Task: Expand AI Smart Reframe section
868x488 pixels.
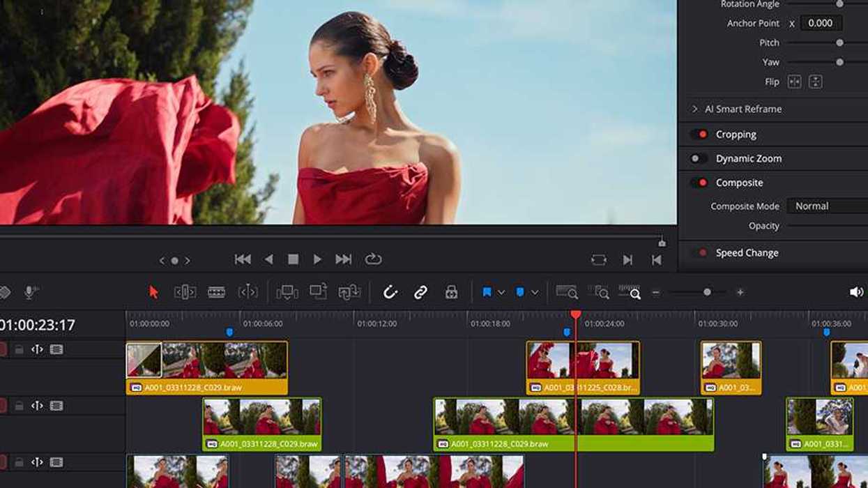Action: (x=695, y=109)
